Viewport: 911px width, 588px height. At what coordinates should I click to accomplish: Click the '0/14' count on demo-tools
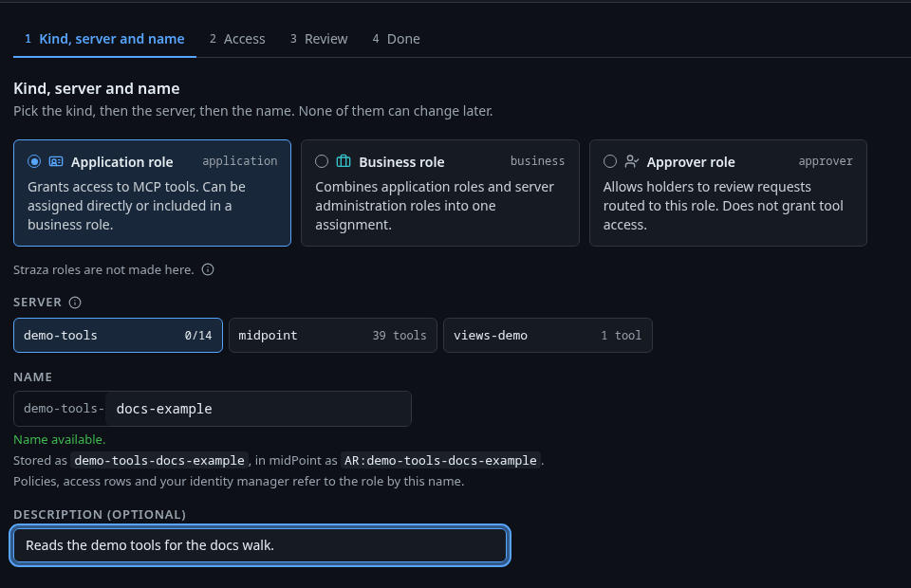198,335
